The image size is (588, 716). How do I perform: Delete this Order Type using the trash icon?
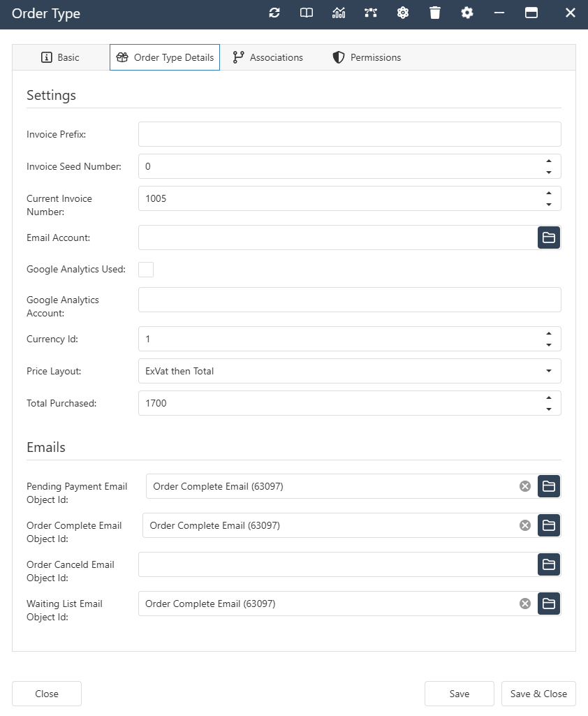435,13
